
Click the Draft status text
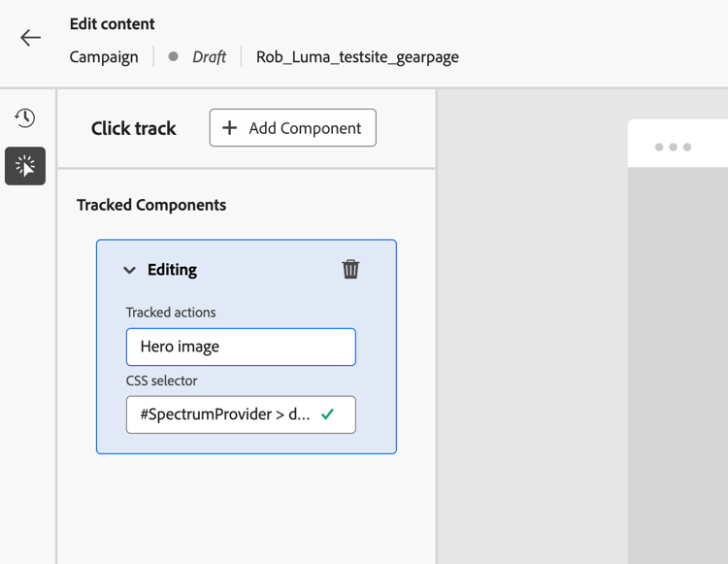tap(209, 57)
